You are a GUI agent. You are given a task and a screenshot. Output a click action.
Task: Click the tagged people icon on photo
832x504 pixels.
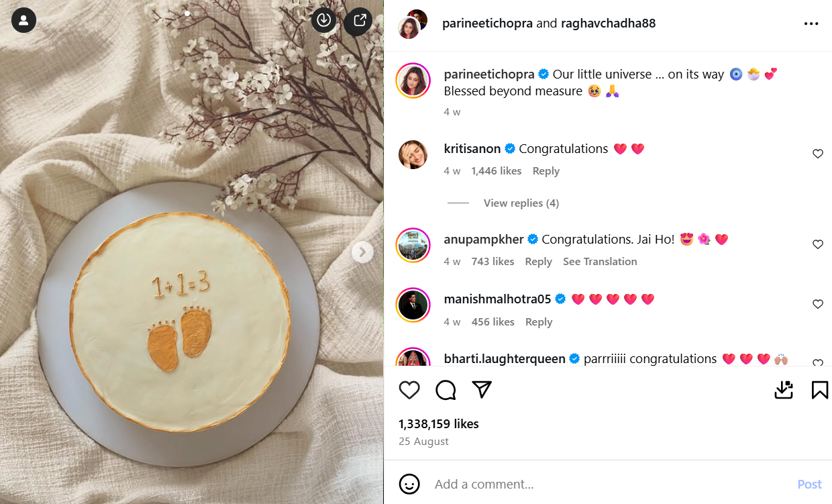[23, 20]
